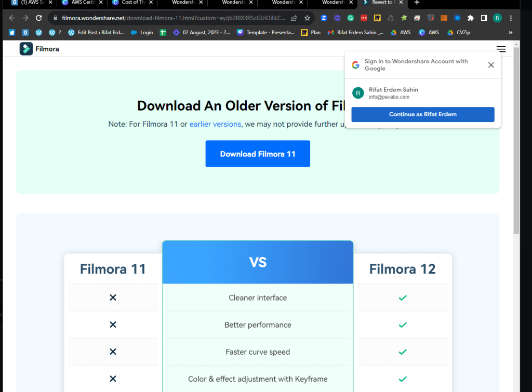
Task: Open the blue Z extension
Action: (x=324, y=18)
